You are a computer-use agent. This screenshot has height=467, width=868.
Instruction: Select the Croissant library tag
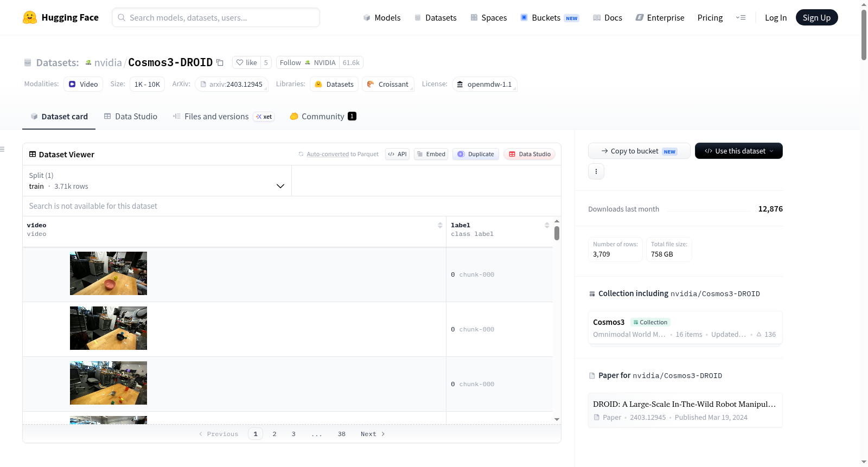point(388,84)
